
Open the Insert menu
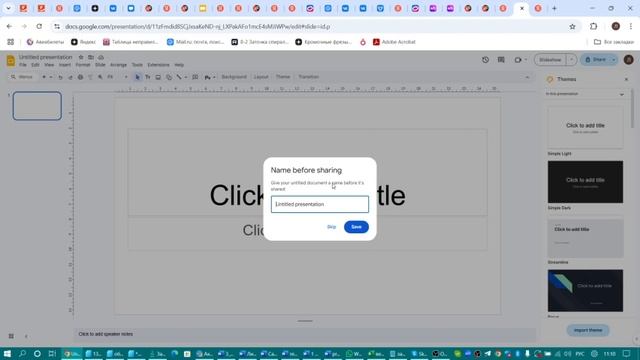point(64,65)
